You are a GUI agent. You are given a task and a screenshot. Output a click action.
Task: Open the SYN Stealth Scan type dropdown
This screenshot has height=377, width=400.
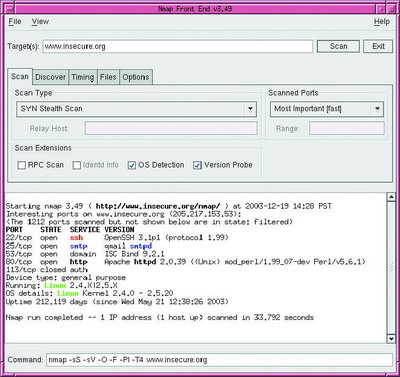click(136, 109)
